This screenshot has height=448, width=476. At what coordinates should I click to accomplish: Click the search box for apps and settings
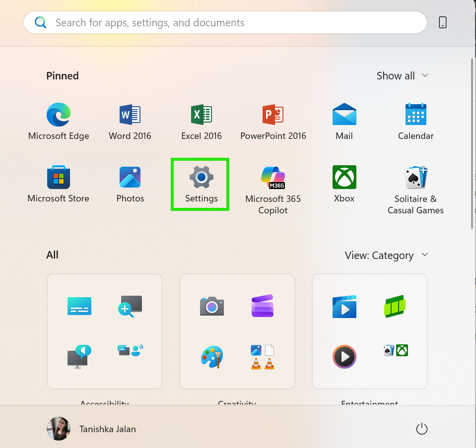[225, 22]
